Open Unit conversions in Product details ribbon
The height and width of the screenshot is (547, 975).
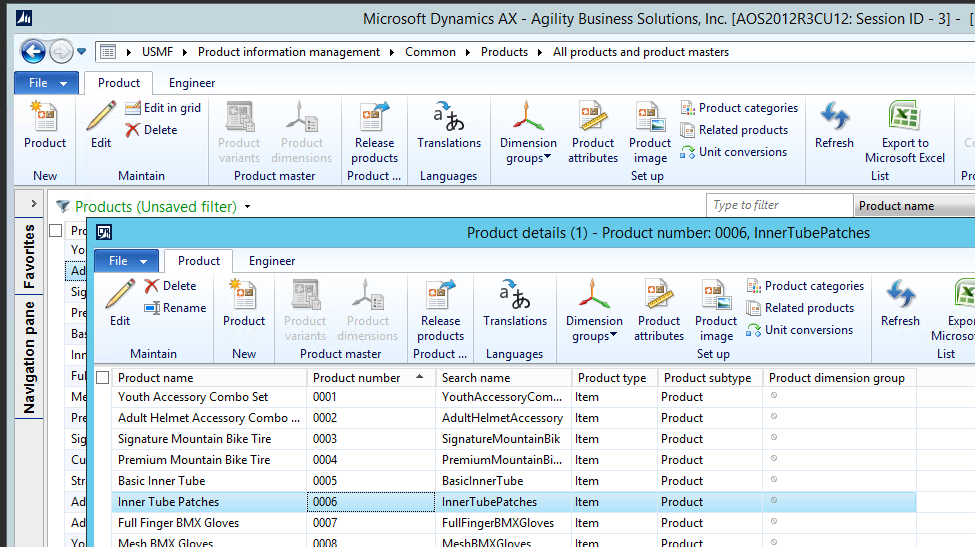tap(800, 330)
